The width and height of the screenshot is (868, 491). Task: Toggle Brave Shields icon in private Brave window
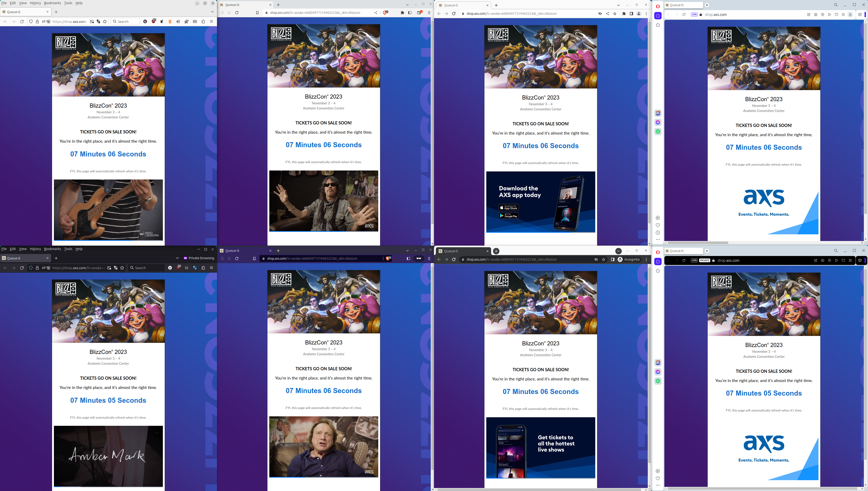coord(388,259)
